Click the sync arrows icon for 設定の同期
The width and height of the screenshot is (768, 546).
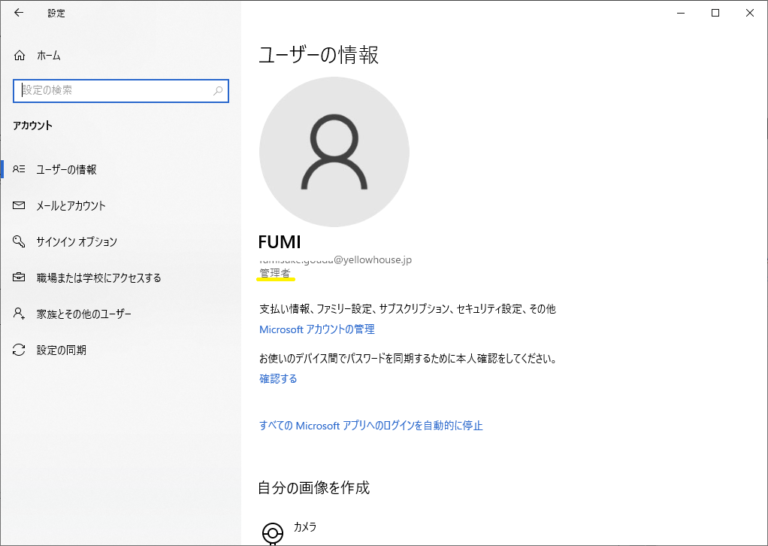coord(19,350)
